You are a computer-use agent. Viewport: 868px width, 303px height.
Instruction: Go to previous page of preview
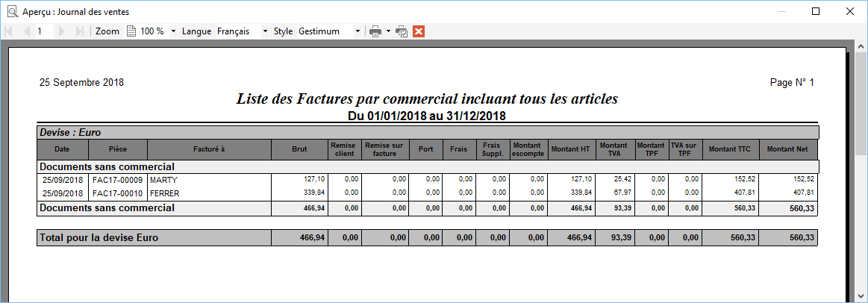coord(26,31)
